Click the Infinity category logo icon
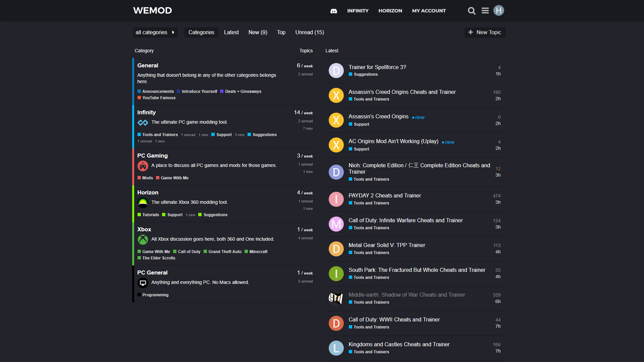The height and width of the screenshot is (362, 644). (143, 123)
